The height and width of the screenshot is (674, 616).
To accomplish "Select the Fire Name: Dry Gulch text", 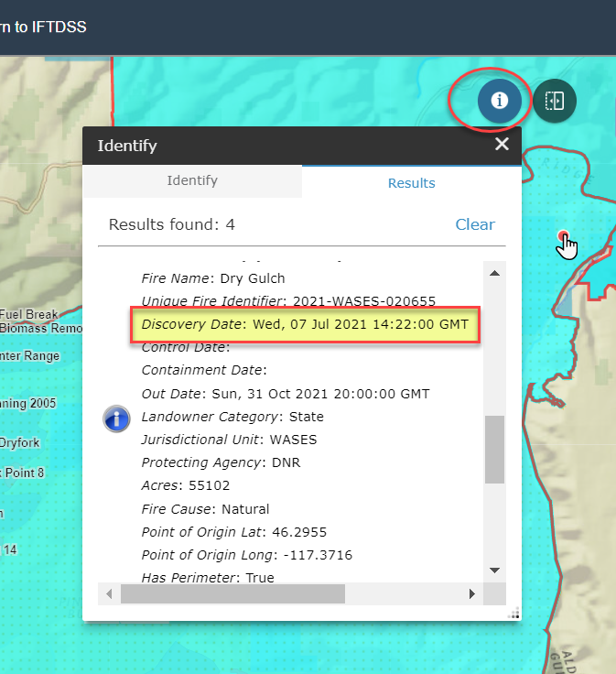I will [x=213, y=278].
